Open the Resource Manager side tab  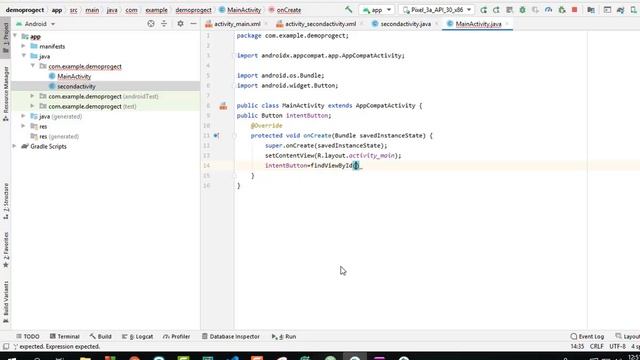pos(5,94)
